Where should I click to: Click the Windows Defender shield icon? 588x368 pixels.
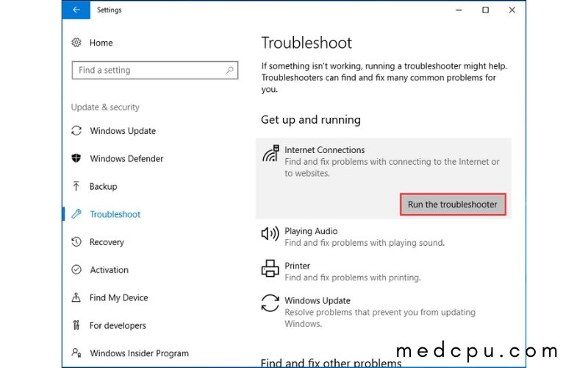76,158
